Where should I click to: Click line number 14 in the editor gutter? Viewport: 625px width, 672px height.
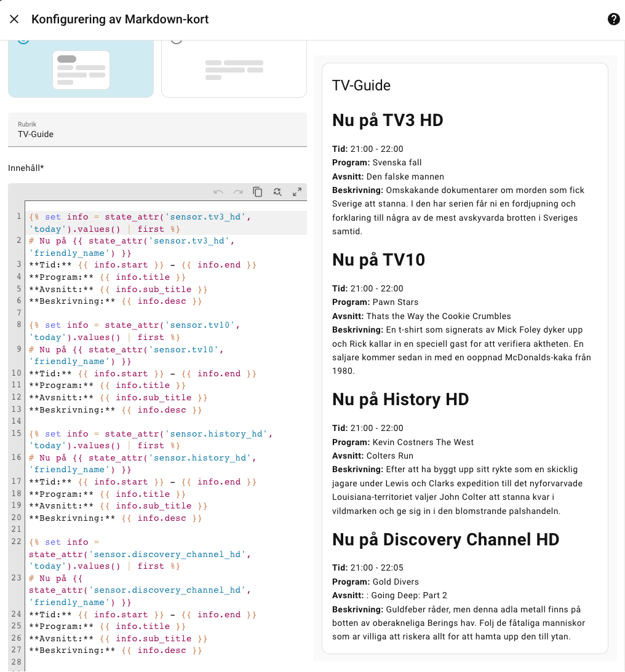point(16,421)
